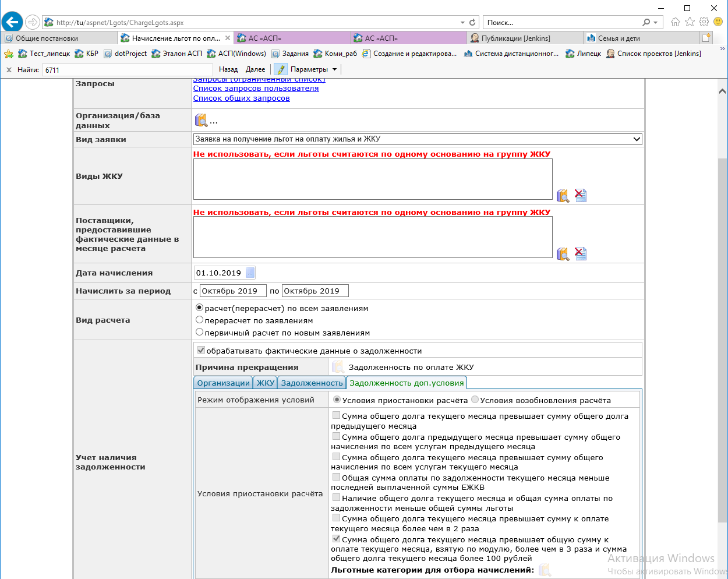Click the Найти search text field
The height and width of the screenshot is (579, 728).
[128, 70]
